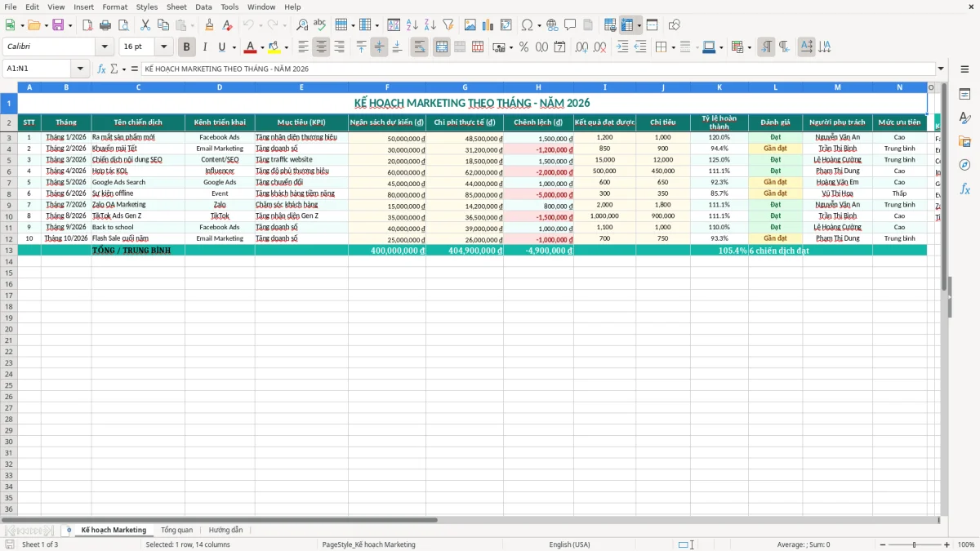This screenshot has height=551, width=980.
Task: Run the spelling check icon
Action: (319, 25)
